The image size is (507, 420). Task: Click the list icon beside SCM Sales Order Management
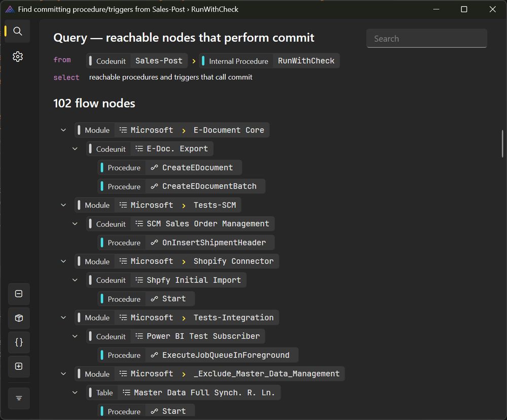139,224
